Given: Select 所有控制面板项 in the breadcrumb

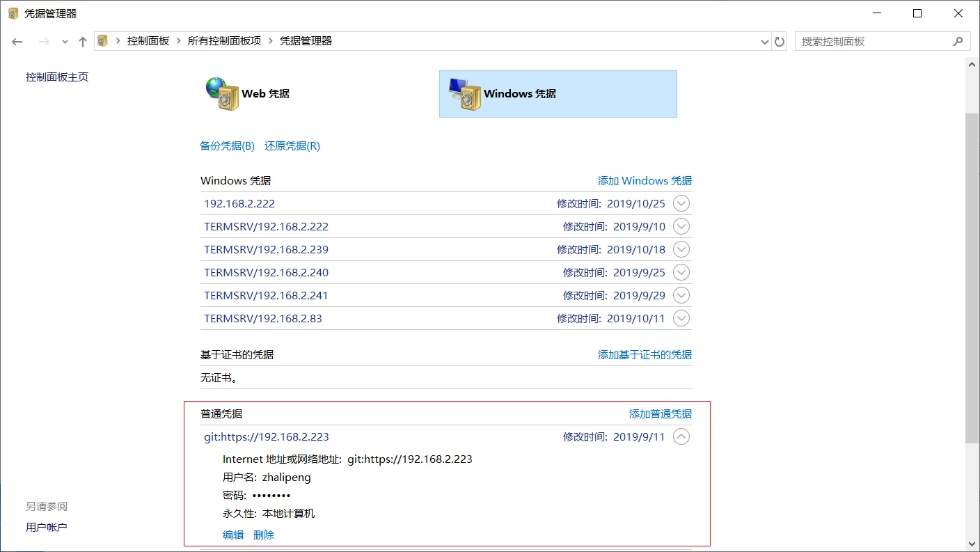Looking at the screenshot, I should pos(224,41).
